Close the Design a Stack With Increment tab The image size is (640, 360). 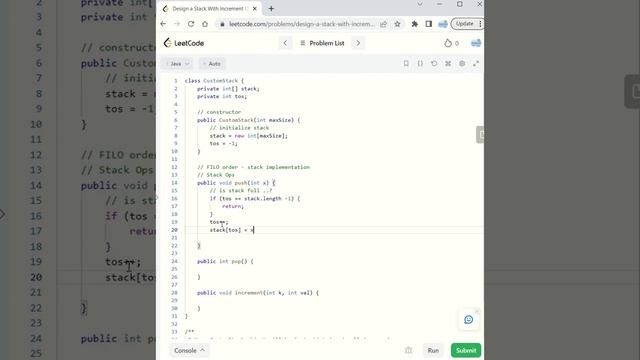[x=255, y=9]
